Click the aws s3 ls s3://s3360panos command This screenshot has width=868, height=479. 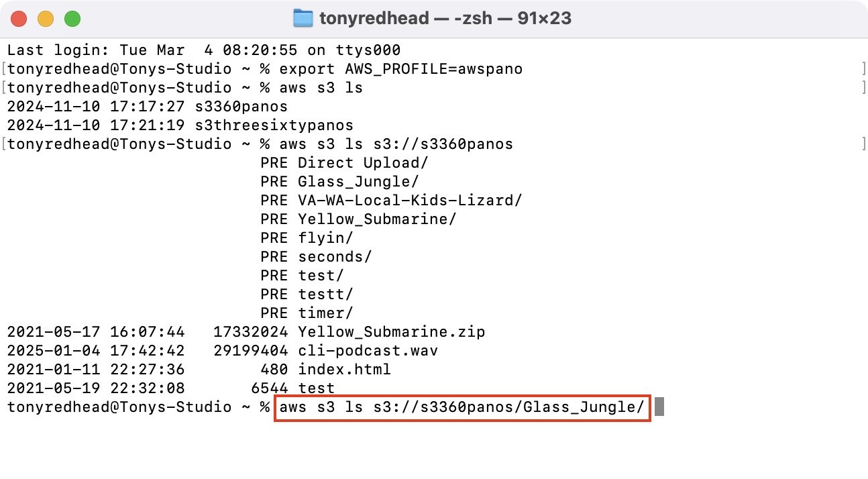coord(396,144)
